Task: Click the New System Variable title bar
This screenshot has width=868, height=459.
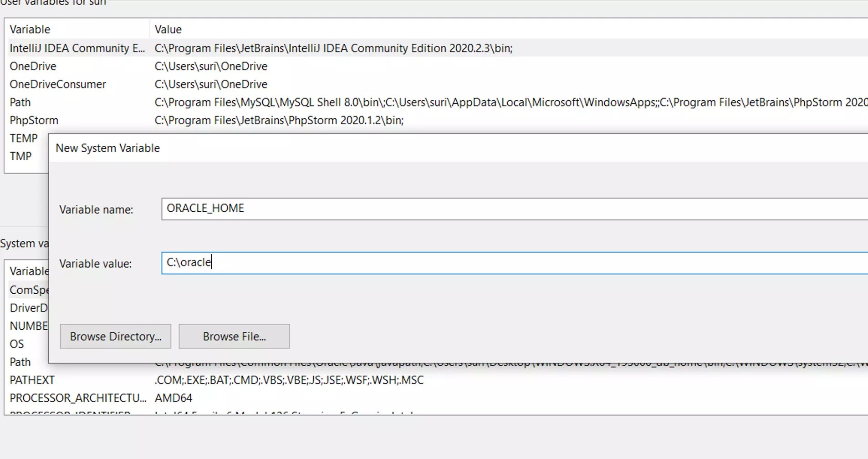Action: point(107,148)
